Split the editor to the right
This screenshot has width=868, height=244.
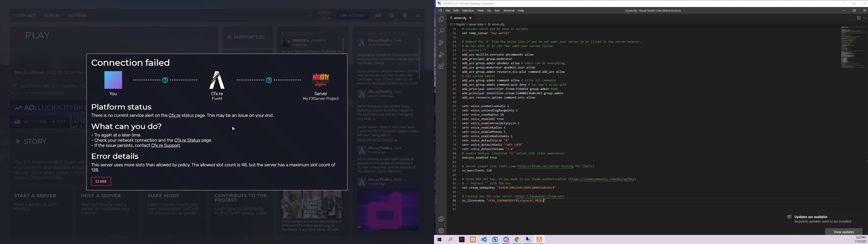point(859,18)
